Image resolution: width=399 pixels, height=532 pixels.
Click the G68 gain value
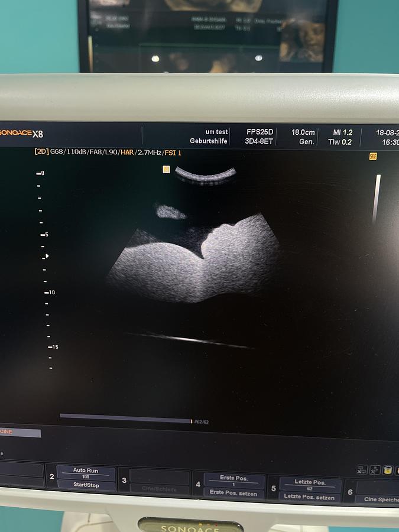click(x=57, y=152)
